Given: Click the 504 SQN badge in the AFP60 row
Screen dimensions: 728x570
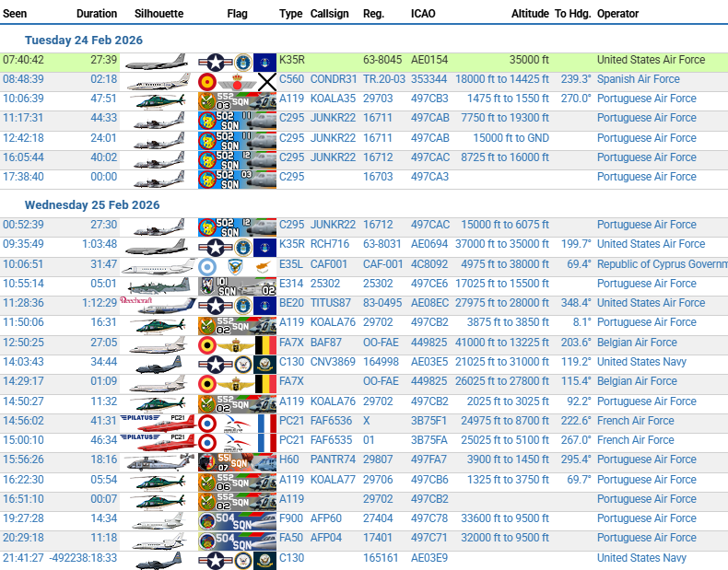Looking at the screenshot, I should pyautogui.click(x=237, y=521).
